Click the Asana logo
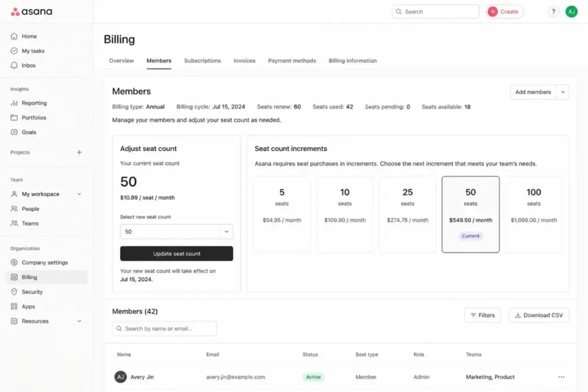The width and height of the screenshot is (588, 392). click(32, 11)
